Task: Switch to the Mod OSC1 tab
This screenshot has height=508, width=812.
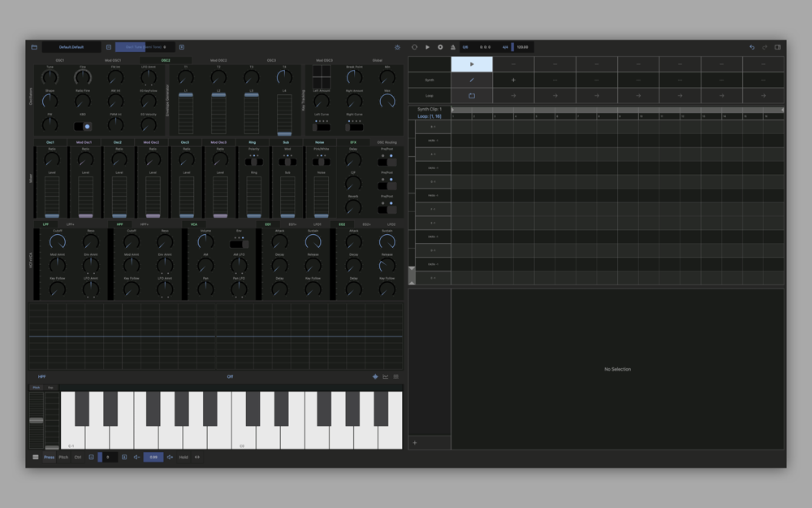Action: tap(113, 60)
